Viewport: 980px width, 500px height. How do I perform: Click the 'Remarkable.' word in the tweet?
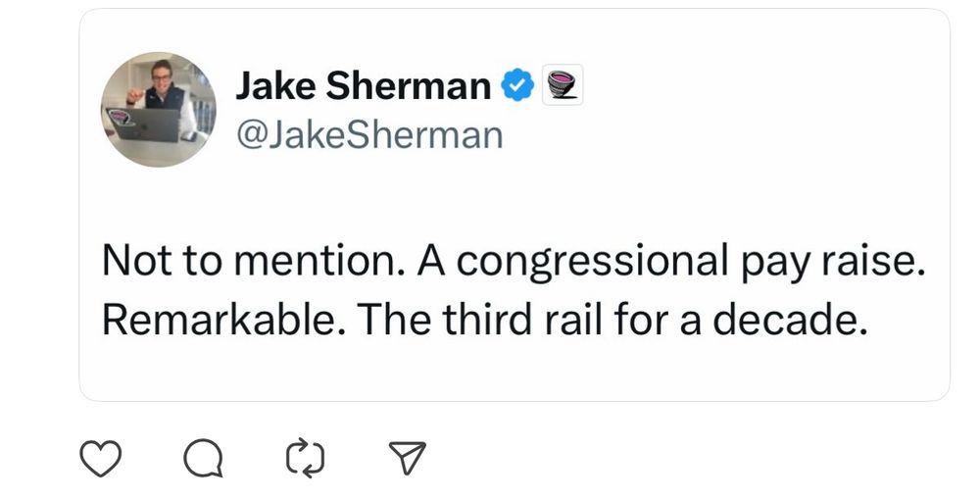coord(223,320)
